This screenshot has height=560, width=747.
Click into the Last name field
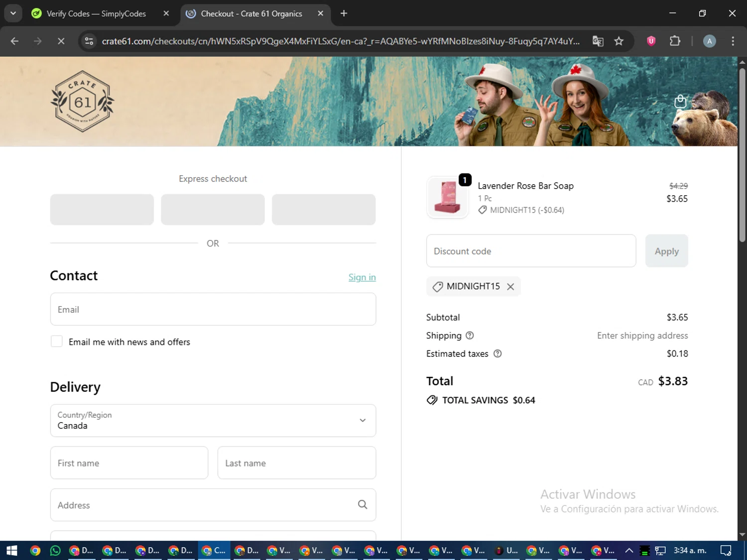pos(297,463)
